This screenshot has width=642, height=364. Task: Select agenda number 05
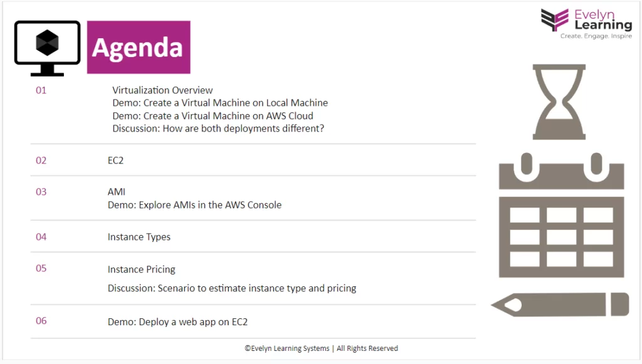(x=41, y=269)
